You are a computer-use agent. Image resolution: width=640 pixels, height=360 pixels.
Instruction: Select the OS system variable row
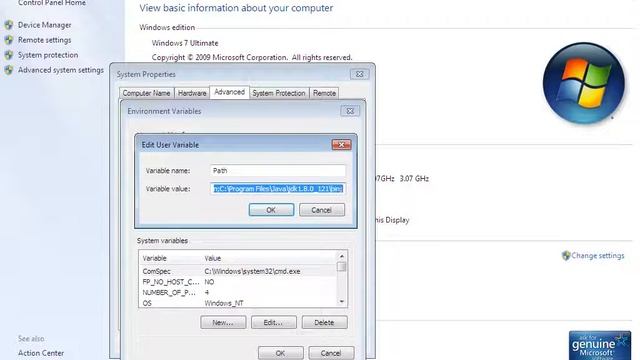[238, 303]
